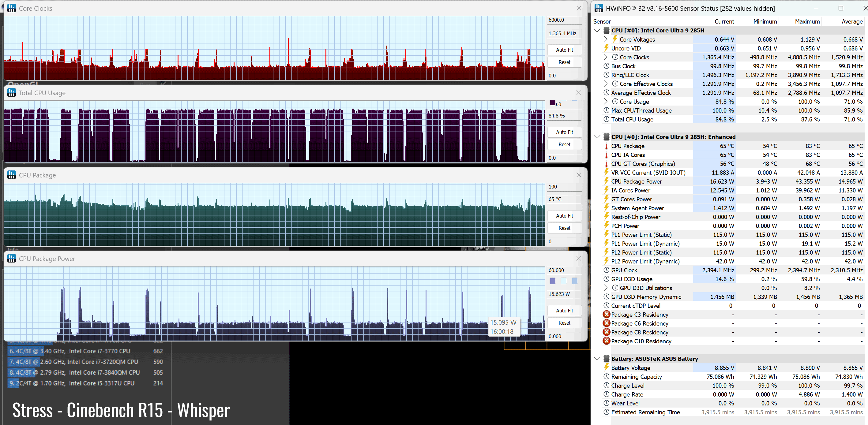Expand the Core Effective Clocks row
Viewport: 868px width, 425px height.
click(x=606, y=84)
